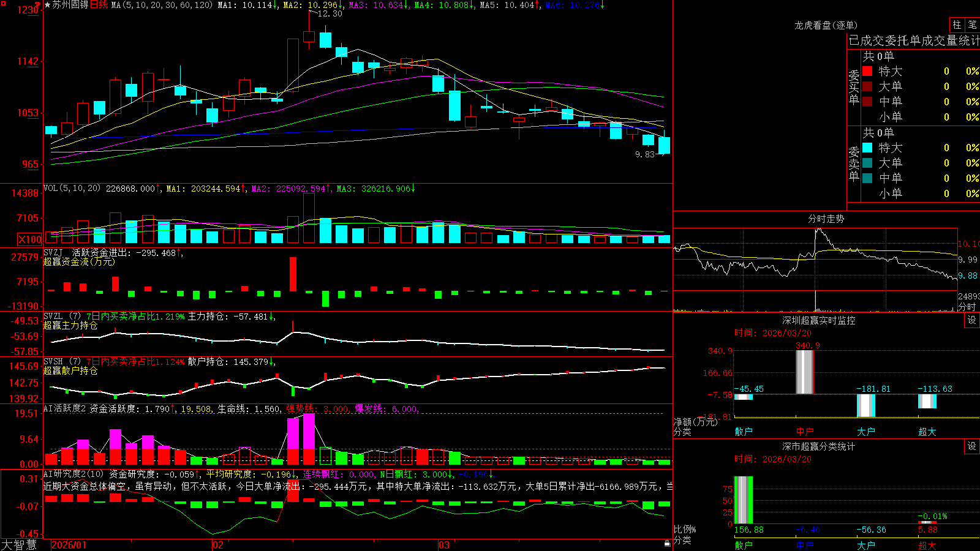This screenshot has height=551, width=980.
Task: Click the SVZL (7) indicator label
Action: tap(62, 316)
